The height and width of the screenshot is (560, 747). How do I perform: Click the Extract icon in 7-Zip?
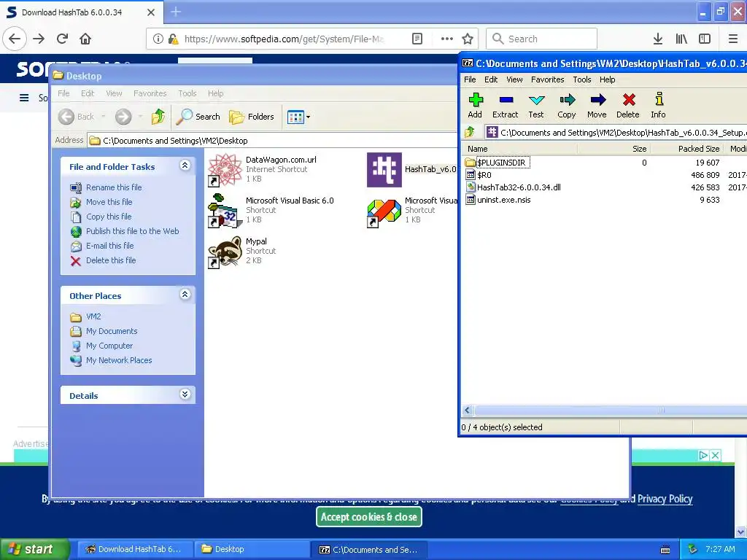tap(505, 105)
